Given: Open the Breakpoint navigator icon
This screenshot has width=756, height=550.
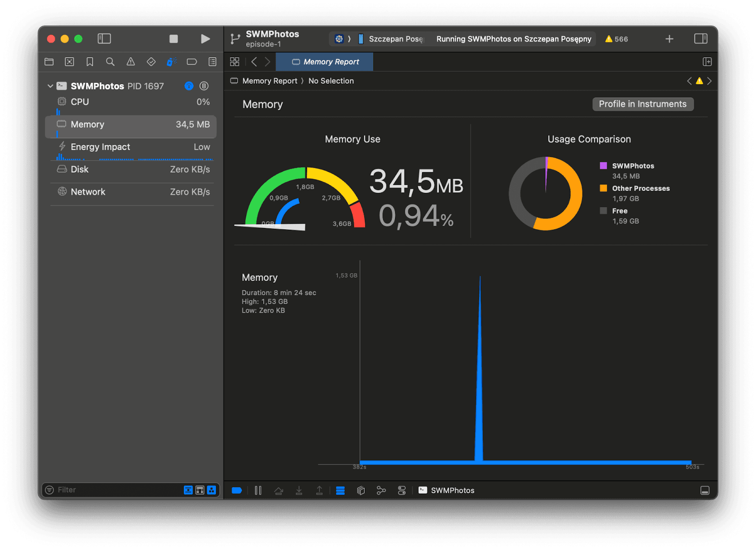Looking at the screenshot, I should click(x=191, y=62).
